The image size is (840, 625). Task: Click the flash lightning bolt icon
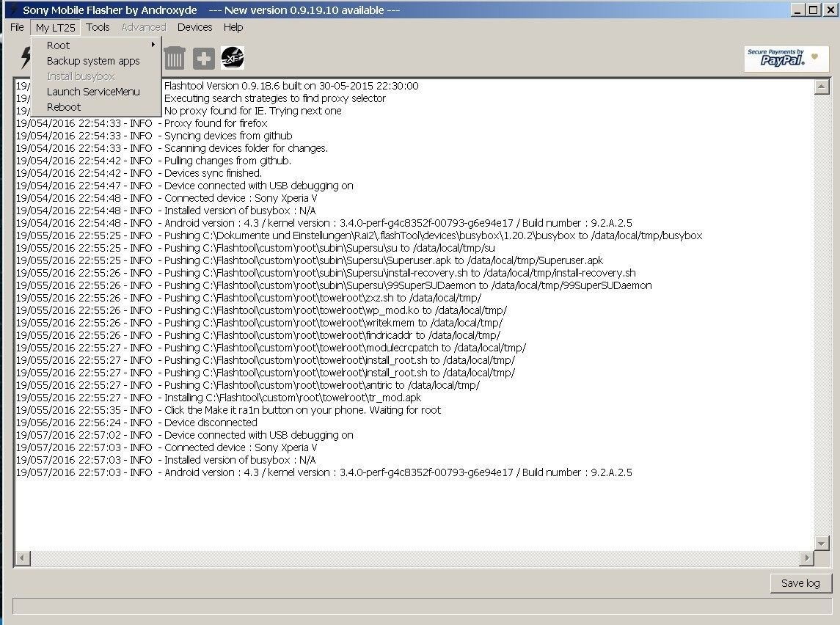25,58
